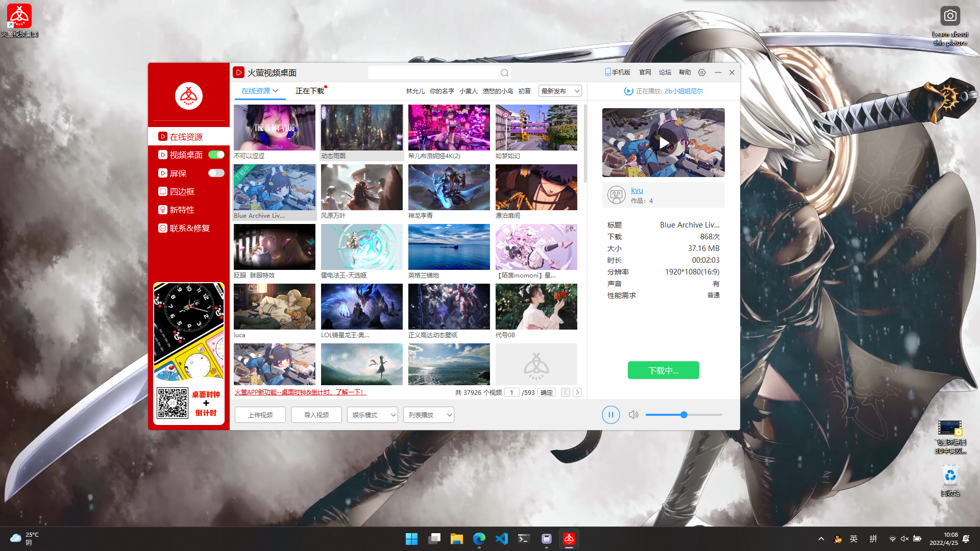Image resolution: width=980 pixels, height=551 pixels.
Task: Mute using the speaker volume icon
Action: point(633,415)
